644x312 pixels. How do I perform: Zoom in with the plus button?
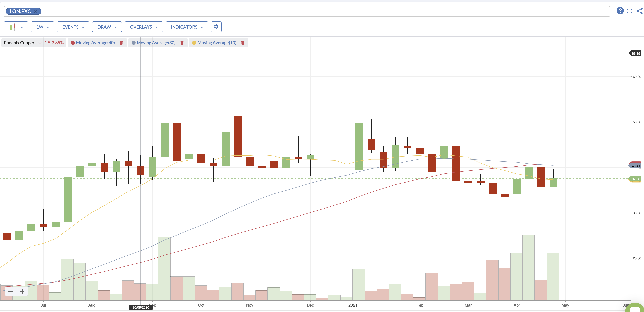click(x=22, y=291)
